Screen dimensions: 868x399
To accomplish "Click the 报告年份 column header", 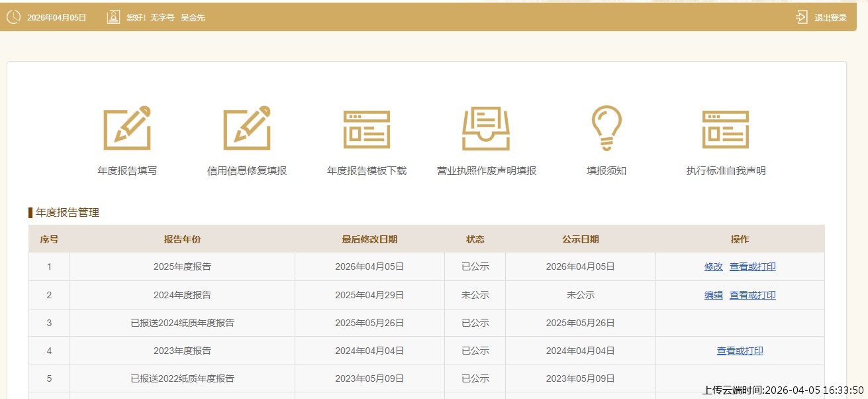I will (182, 239).
